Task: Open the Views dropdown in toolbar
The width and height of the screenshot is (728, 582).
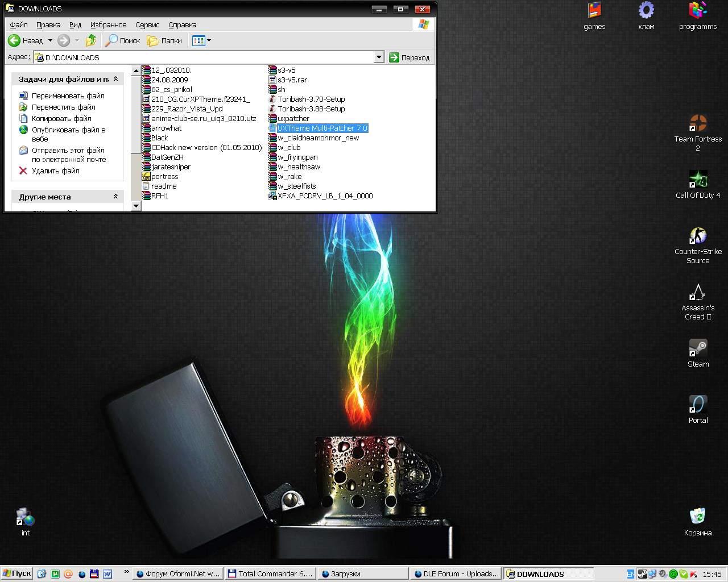Action: coord(202,40)
